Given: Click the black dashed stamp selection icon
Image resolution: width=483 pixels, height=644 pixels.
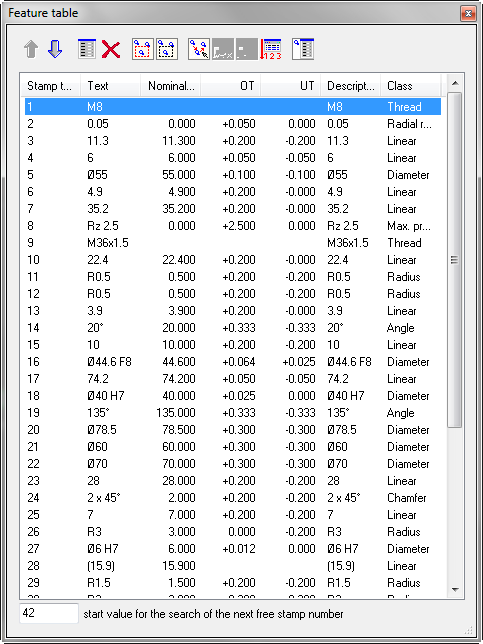Looking at the screenshot, I should tap(167, 49).
